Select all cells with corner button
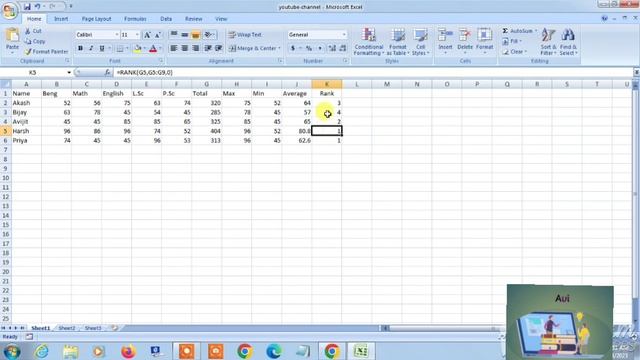Image resolution: width=640 pixels, height=360 pixels. point(5,84)
